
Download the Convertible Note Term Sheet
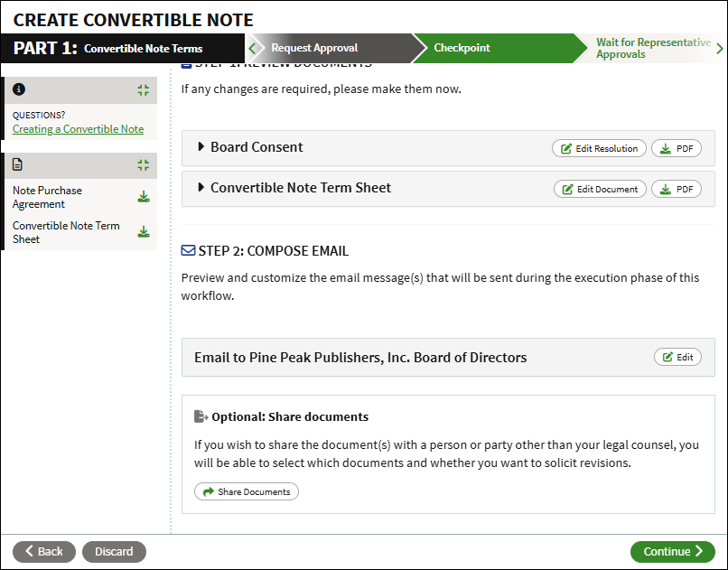pyautogui.click(x=144, y=231)
